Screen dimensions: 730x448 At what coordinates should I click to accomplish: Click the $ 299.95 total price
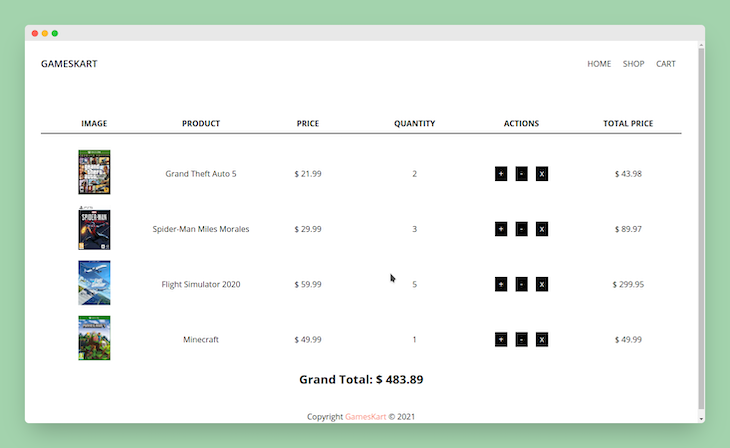pos(628,284)
